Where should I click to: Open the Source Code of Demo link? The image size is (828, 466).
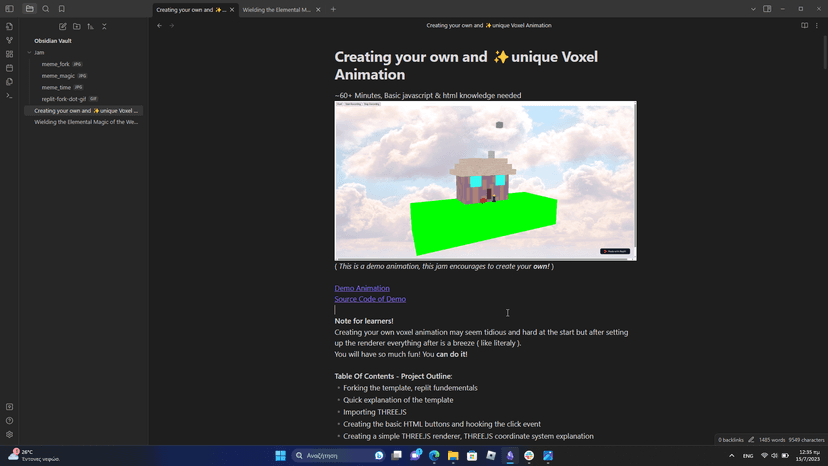coord(370,299)
